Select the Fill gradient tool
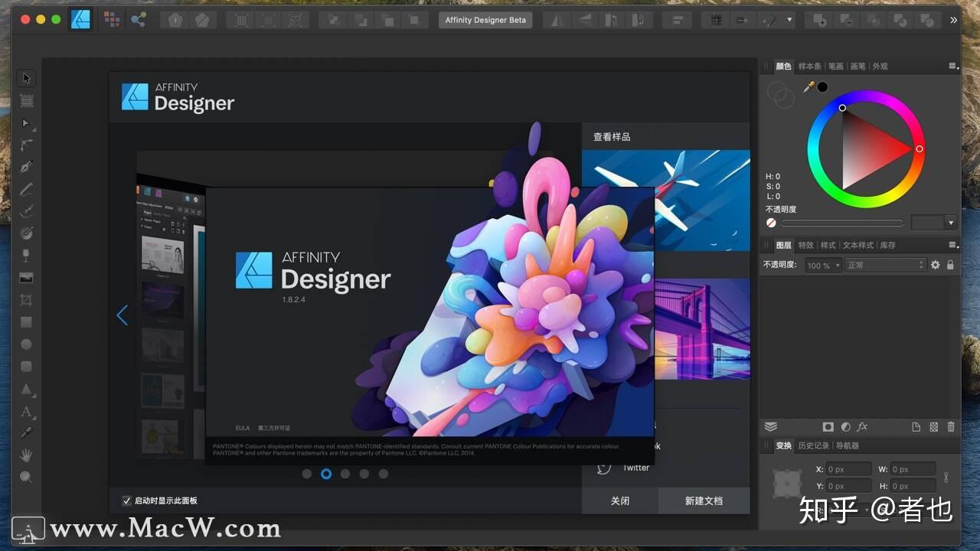 coord(27,233)
